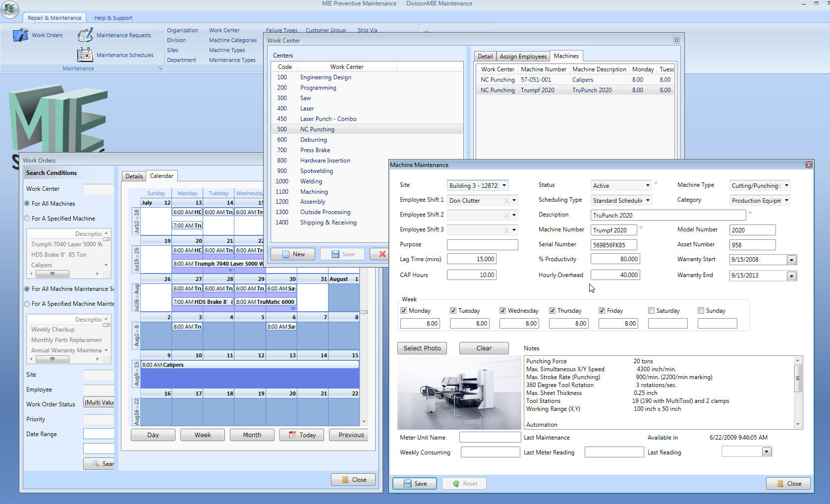Open Warranty End date picker
Viewport: 830px width, 504px height.
[791, 276]
